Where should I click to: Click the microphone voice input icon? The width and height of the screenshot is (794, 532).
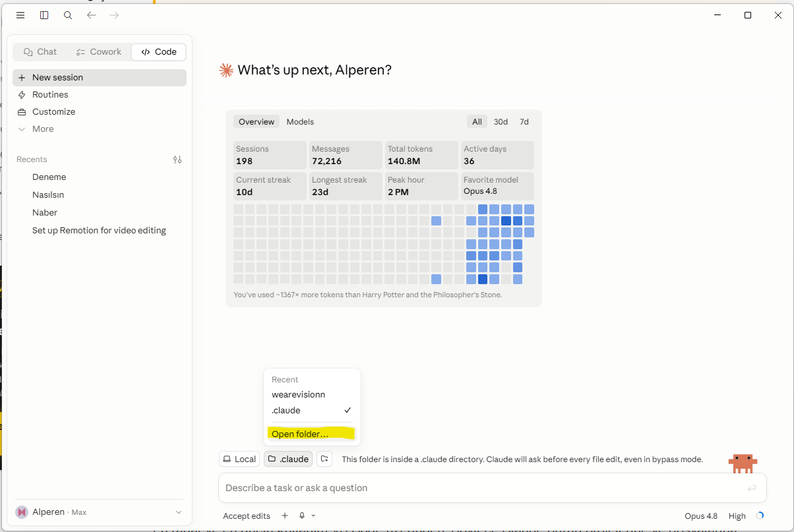302,516
